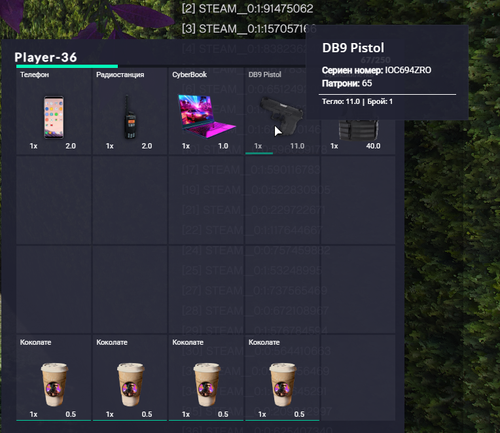Click the CyberBook slot label
This screenshot has height=433, width=500.
(x=189, y=75)
